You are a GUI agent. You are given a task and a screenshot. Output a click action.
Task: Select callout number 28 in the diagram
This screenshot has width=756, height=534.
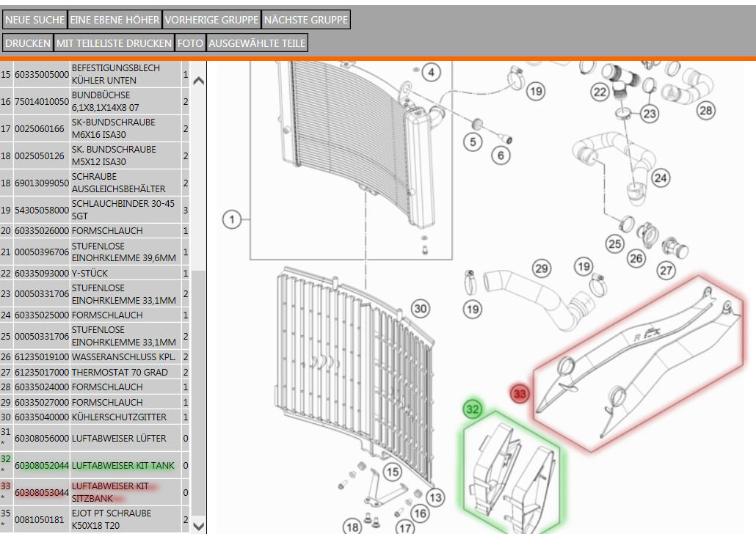pyautogui.click(x=705, y=110)
